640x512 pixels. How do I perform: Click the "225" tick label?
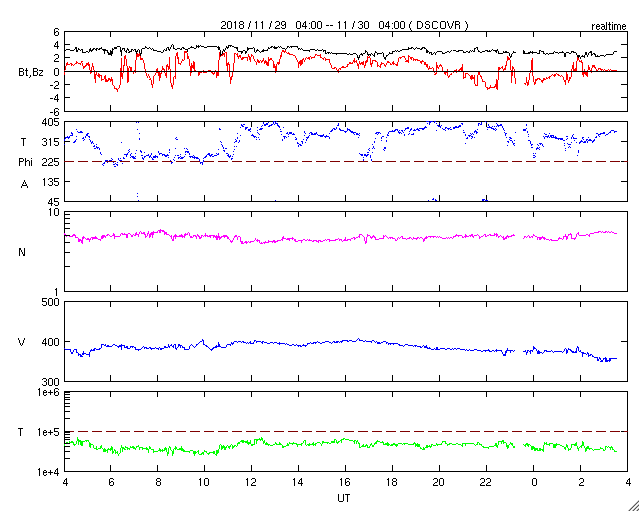pos(51,162)
